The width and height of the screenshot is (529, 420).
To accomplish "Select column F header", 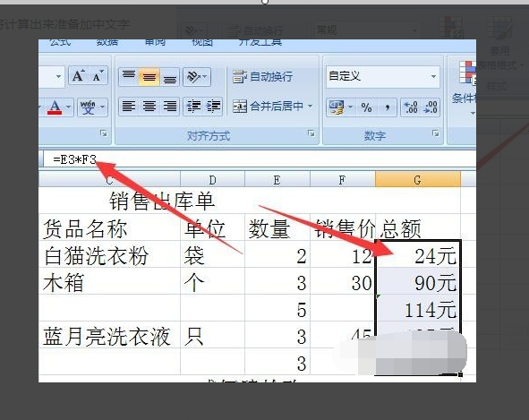I will click(343, 179).
